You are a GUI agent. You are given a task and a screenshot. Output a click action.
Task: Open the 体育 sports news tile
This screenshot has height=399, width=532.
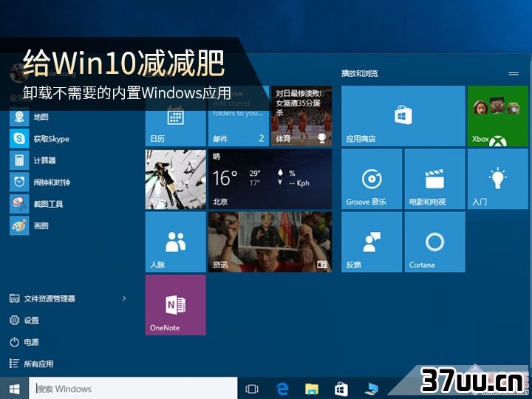[x=301, y=116]
